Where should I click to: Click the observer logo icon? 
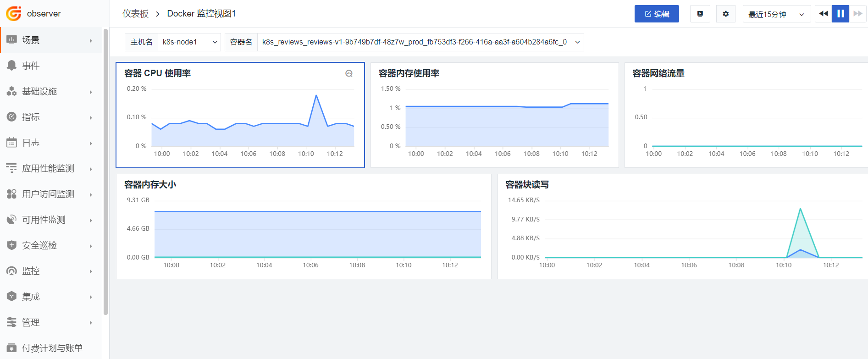pyautogui.click(x=14, y=14)
